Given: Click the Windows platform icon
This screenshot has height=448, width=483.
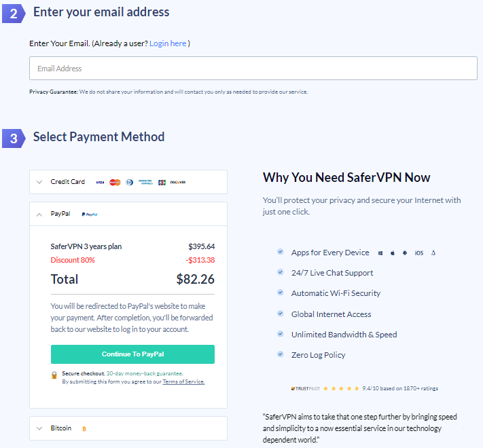Looking at the screenshot, I should 380,253.
